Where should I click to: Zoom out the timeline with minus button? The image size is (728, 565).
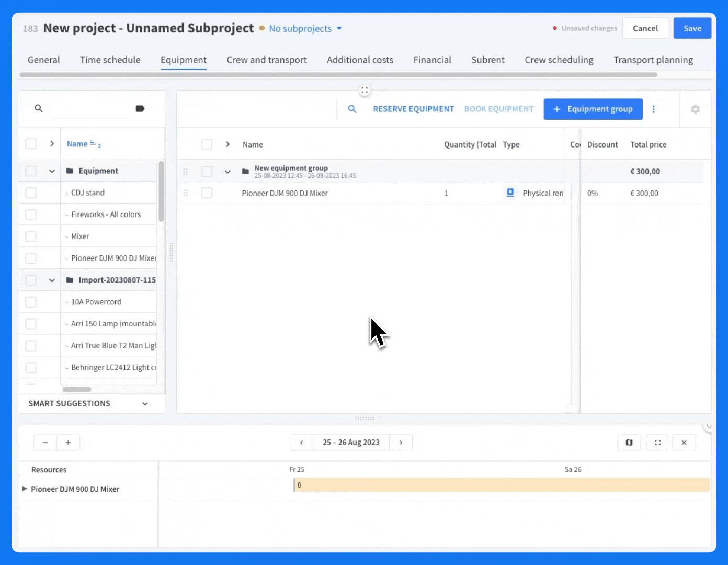(x=45, y=443)
